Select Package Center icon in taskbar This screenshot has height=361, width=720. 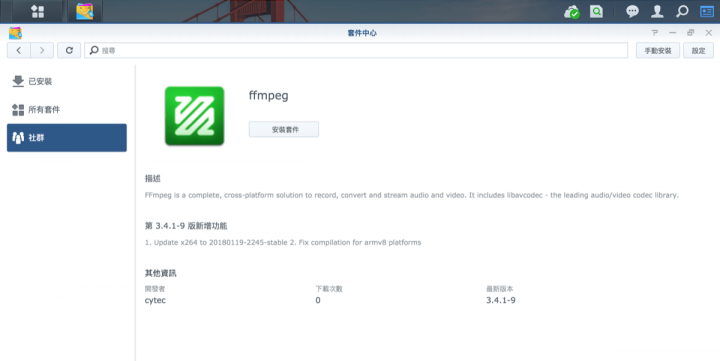coord(84,11)
